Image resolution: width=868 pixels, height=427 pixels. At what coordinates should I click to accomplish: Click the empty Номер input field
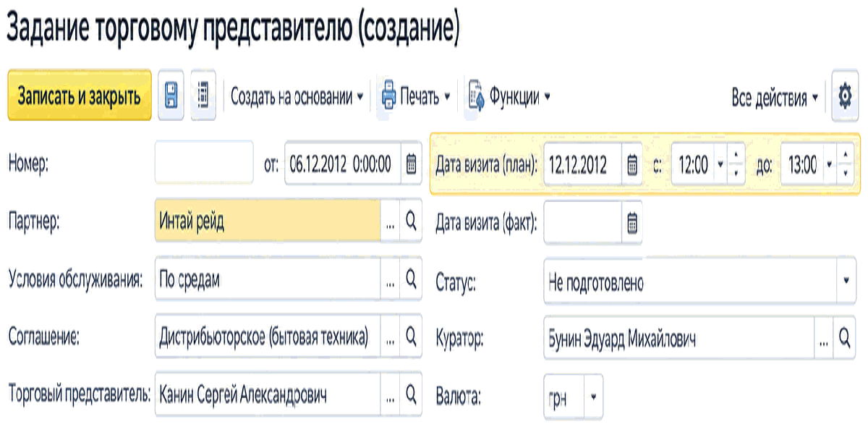pyautogui.click(x=205, y=164)
